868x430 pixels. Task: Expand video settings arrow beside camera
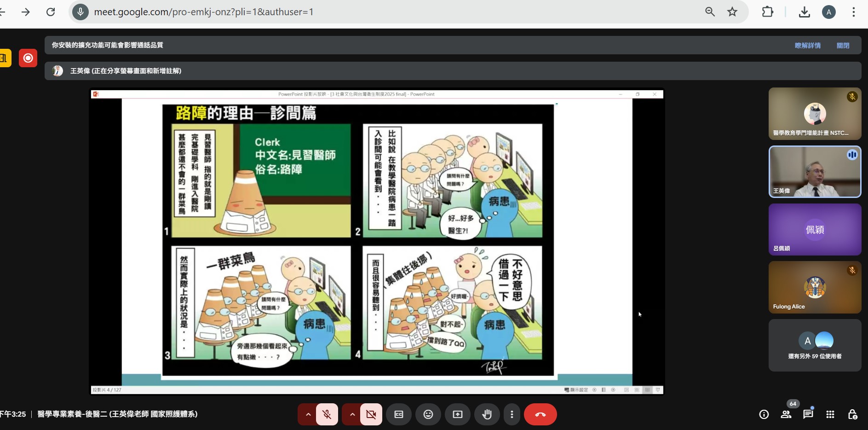click(352, 414)
